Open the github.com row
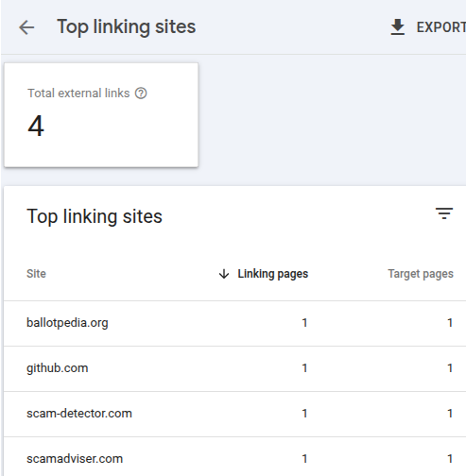The width and height of the screenshot is (466, 476). (x=235, y=368)
